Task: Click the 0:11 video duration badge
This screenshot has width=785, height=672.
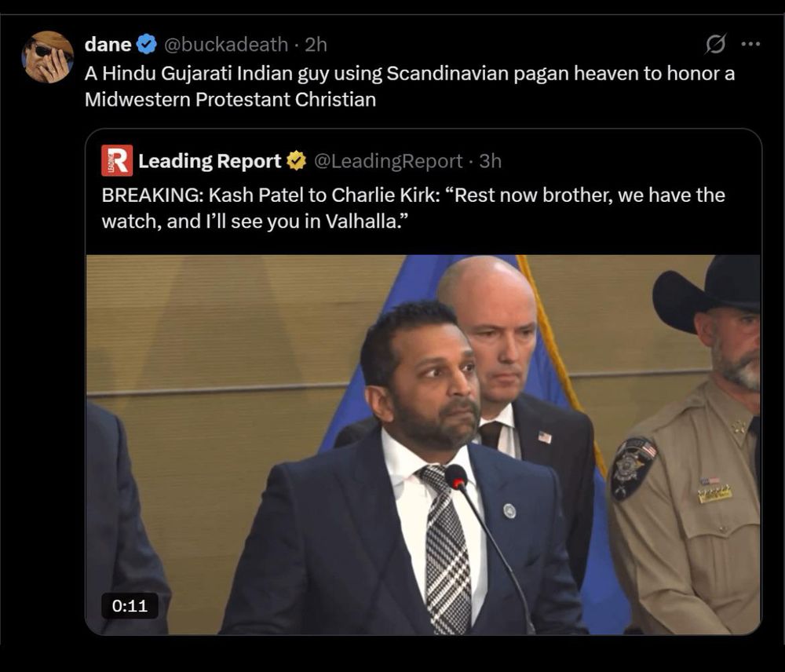Action: tap(130, 606)
